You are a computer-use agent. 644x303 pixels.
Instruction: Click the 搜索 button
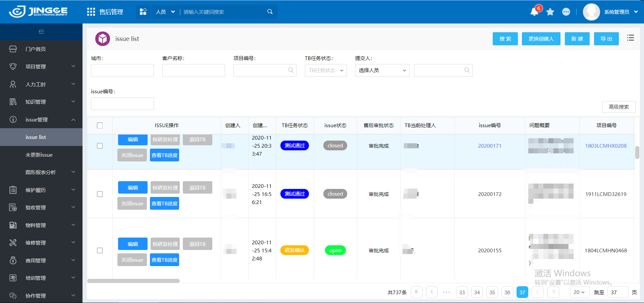(x=505, y=39)
